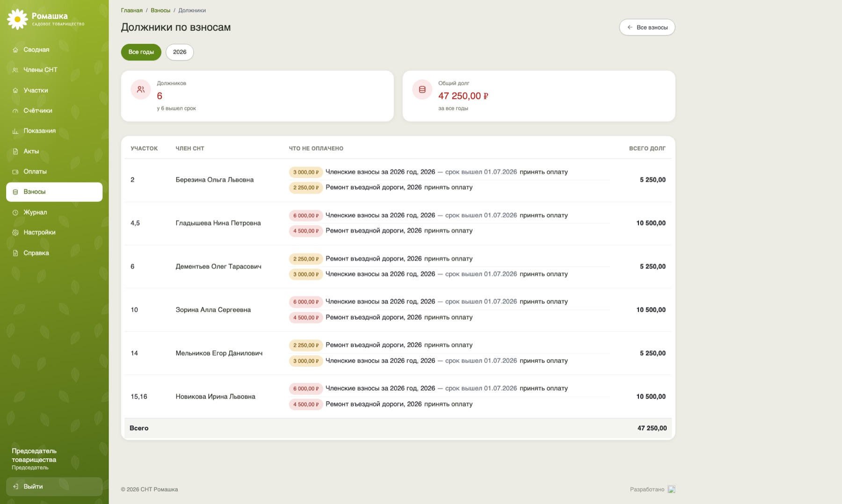Accept payment for Мельников's Членские взносы
842x504 pixels.
tap(544, 360)
